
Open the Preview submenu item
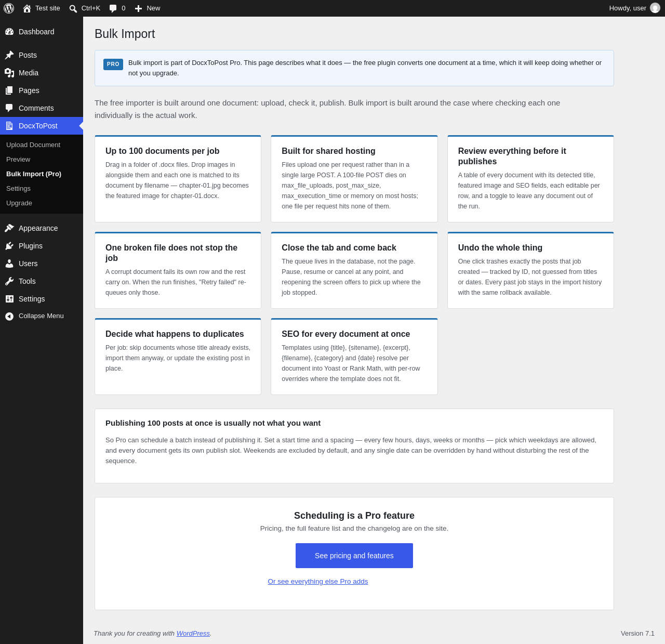tap(18, 160)
